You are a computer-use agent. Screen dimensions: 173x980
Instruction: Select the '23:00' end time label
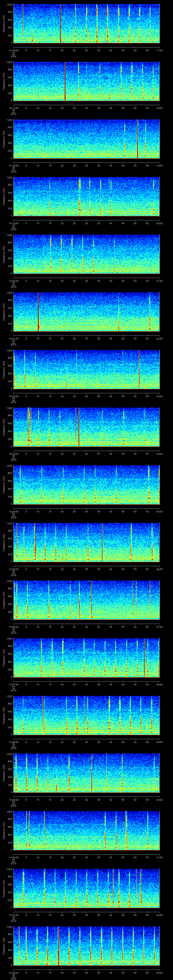[x=159, y=396]
